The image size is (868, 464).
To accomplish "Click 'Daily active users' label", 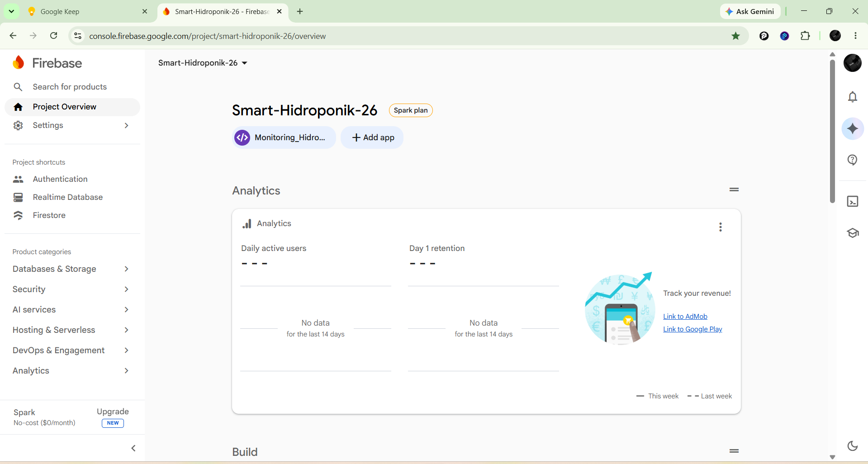I will coord(274,248).
